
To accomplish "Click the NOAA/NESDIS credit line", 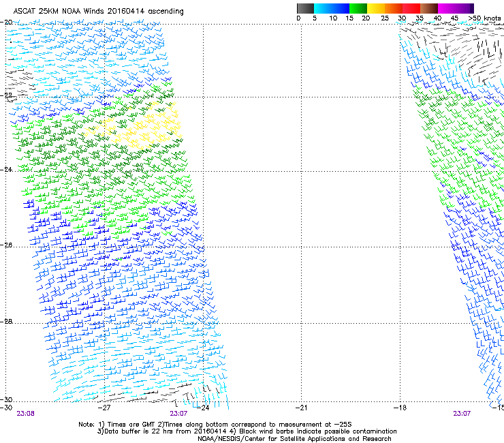I will pyautogui.click(x=294, y=439).
